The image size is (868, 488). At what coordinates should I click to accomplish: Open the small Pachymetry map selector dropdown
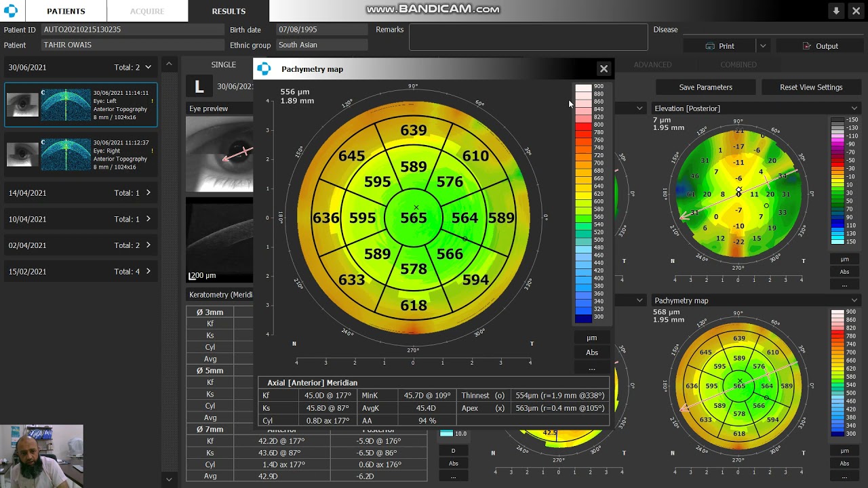tap(854, 300)
